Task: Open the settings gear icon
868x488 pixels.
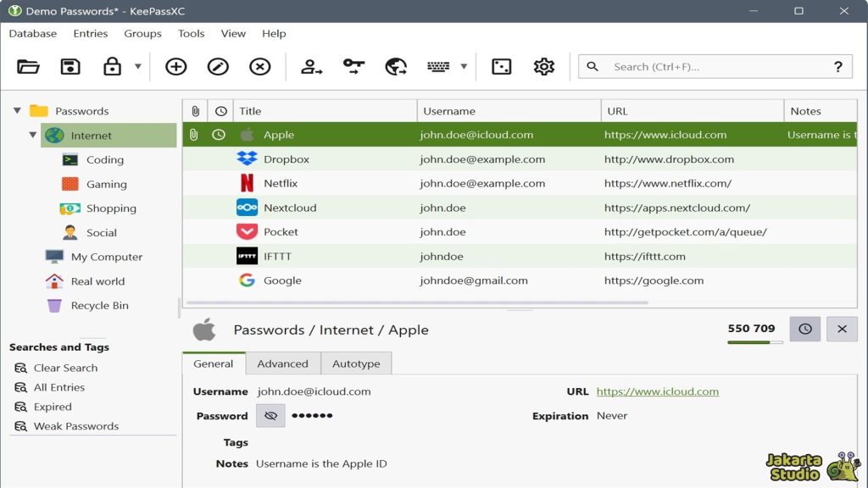Action: [x=543, y=67]
